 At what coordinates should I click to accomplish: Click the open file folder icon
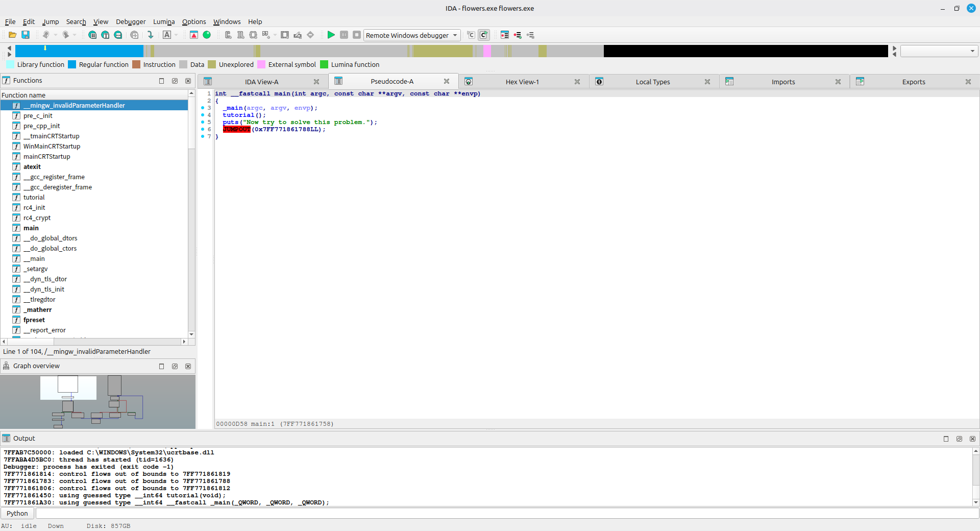[x=12, y=35]
